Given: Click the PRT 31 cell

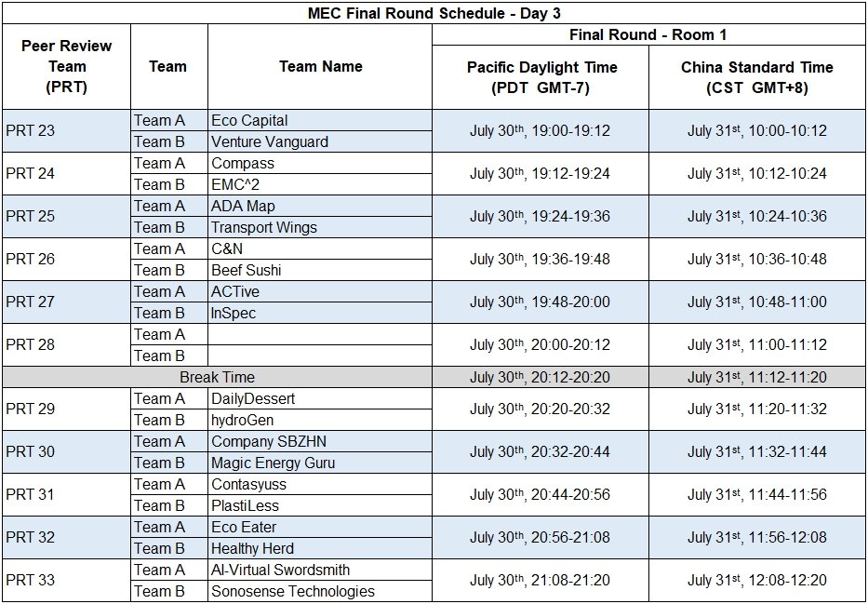Looking at the screenshot, I should pyautogui.click(x=66, y=495).
